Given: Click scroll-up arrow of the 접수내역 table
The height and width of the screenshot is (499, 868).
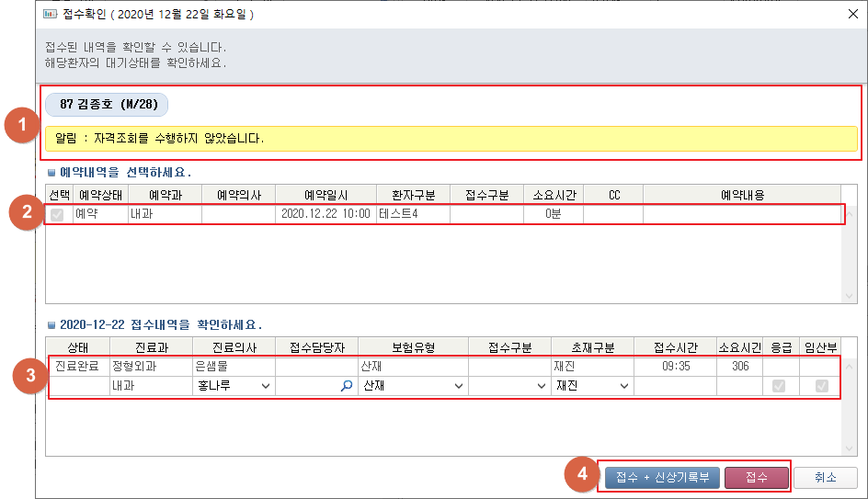Looking at the screenshot, I should (849, 367).
